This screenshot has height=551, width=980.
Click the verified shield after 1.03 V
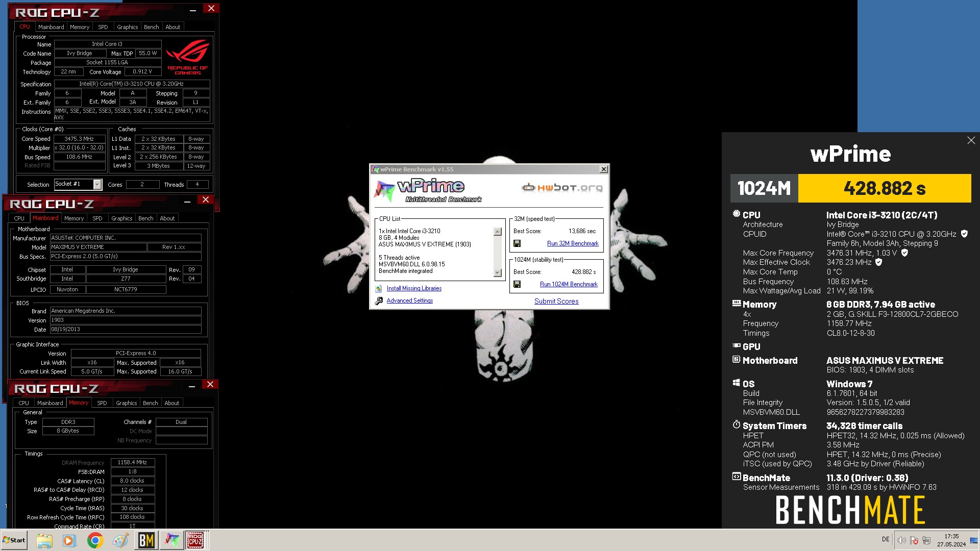click(904, 253)
